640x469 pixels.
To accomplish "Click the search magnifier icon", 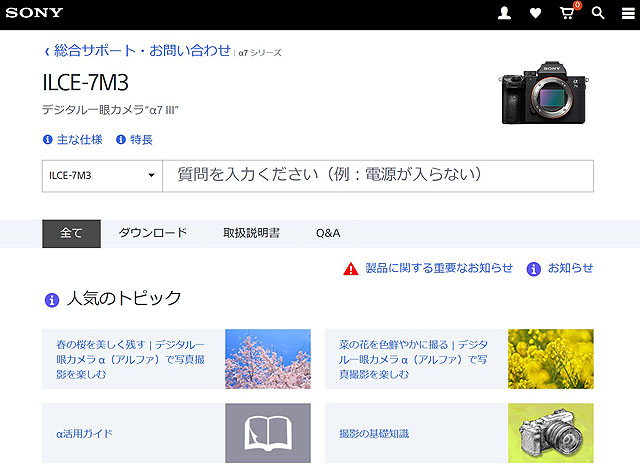I will 598,14.
